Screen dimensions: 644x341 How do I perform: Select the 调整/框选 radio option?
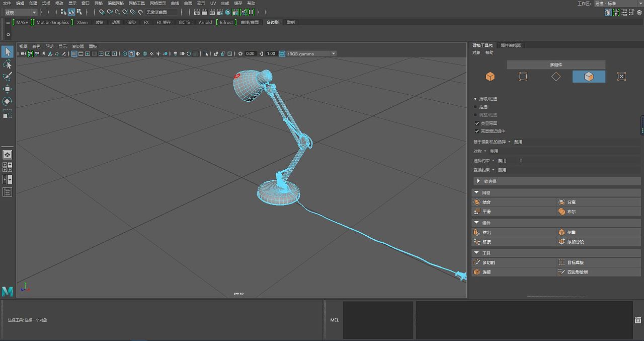click(475, 115)
